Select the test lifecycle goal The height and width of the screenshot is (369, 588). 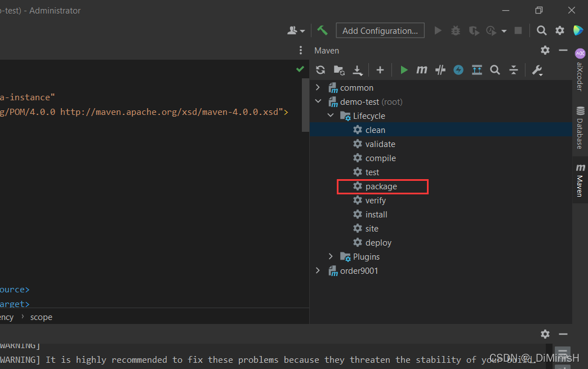pyautogui.click(x=372, y=172)
